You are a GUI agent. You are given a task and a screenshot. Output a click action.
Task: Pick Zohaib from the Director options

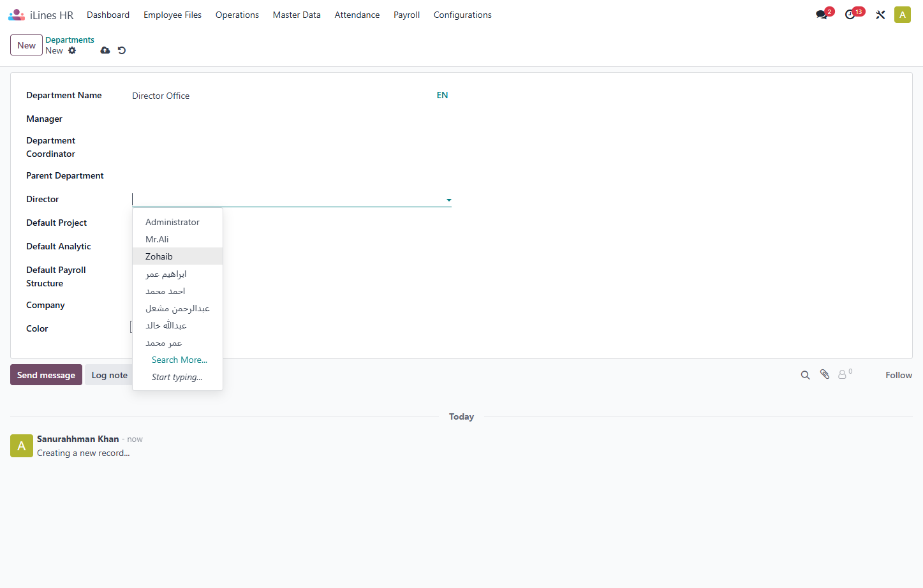click(x=177, y=256)
